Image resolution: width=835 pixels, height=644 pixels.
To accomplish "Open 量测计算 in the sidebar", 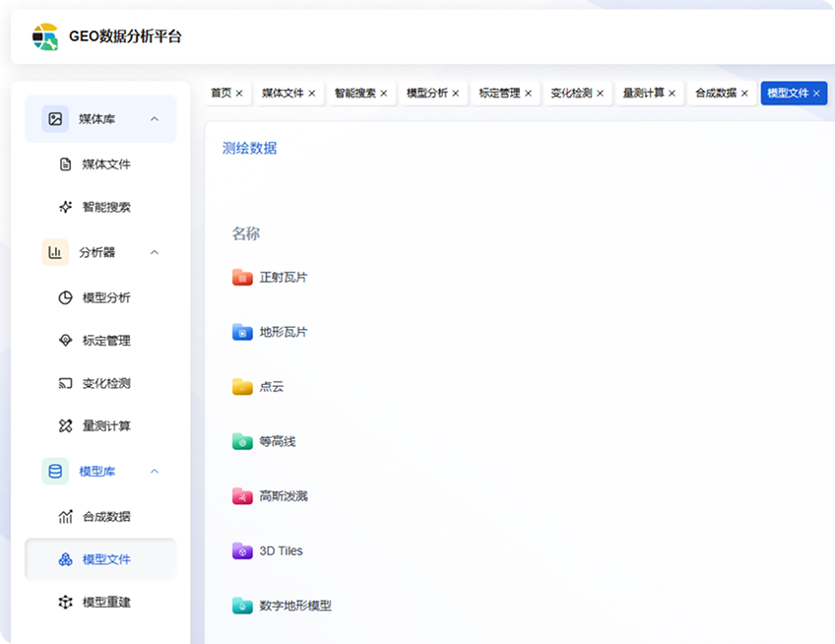I will click(x=100, y=425).
